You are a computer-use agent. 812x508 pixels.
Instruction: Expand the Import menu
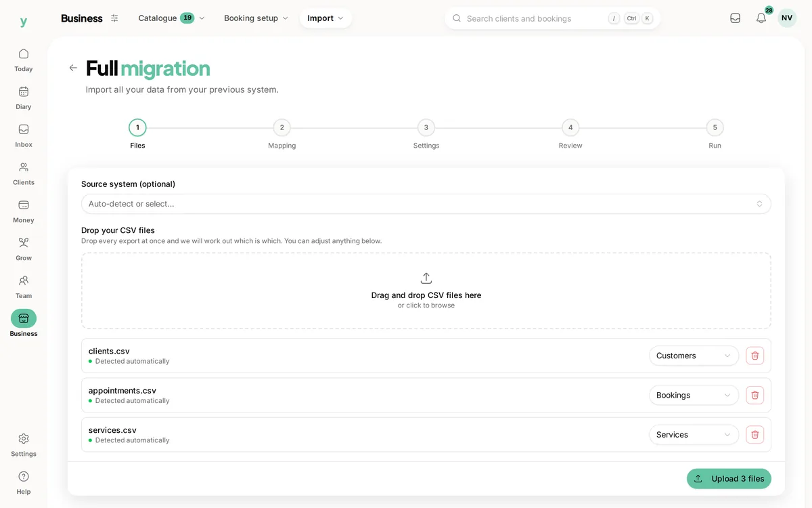coord(325,18)
